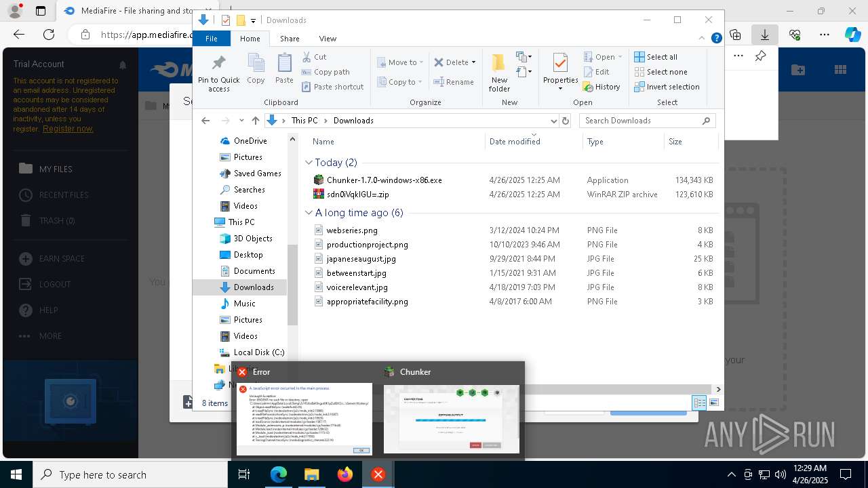Open file History from ribbon
The width and height of the screenshot is (868, 488).
tap(601, 87)
